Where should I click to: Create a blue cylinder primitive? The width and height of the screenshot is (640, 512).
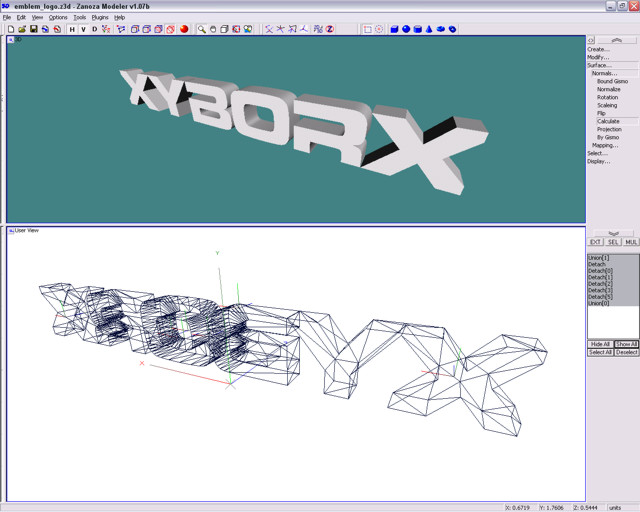pyautogui.click(x=417, y=29)
